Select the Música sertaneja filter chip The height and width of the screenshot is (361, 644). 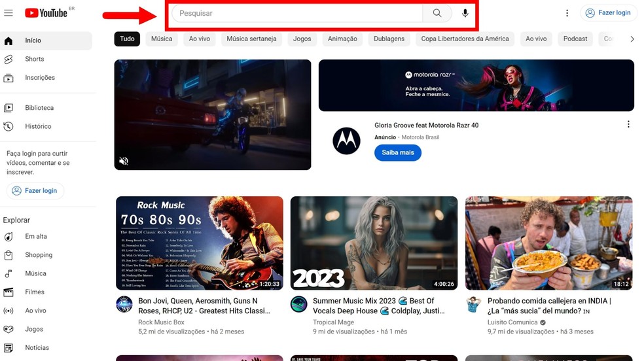point(251,39)
